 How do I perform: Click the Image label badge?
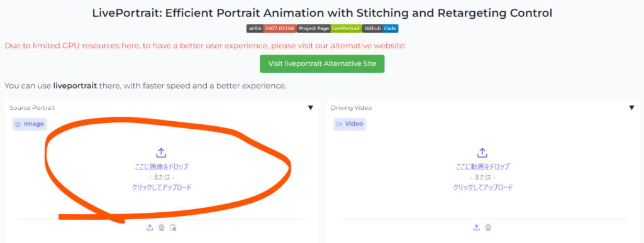coord(30,124)
